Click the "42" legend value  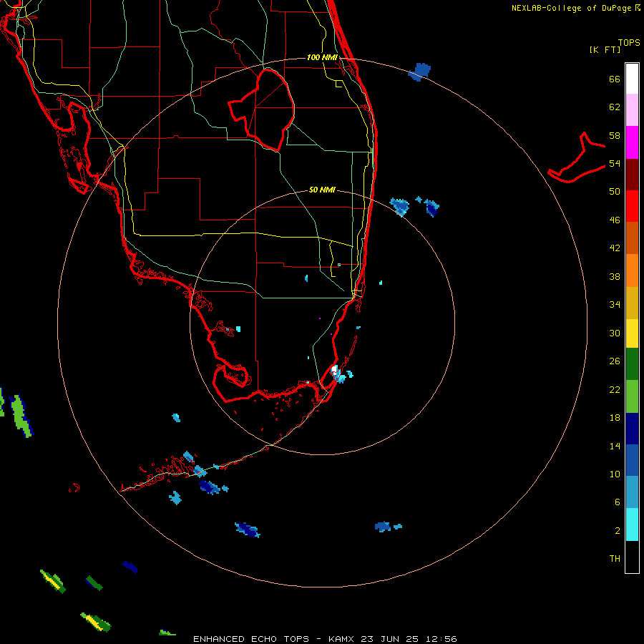pyautogui.click(x=615, y=248)
